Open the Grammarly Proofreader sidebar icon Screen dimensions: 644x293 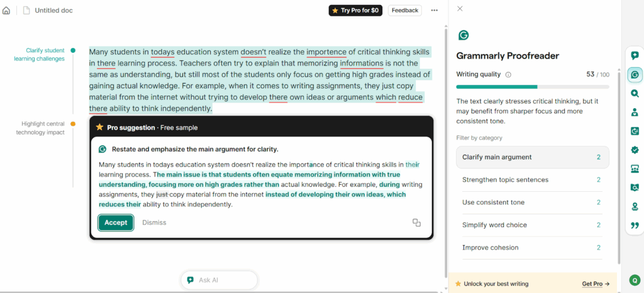click(635, 75)
